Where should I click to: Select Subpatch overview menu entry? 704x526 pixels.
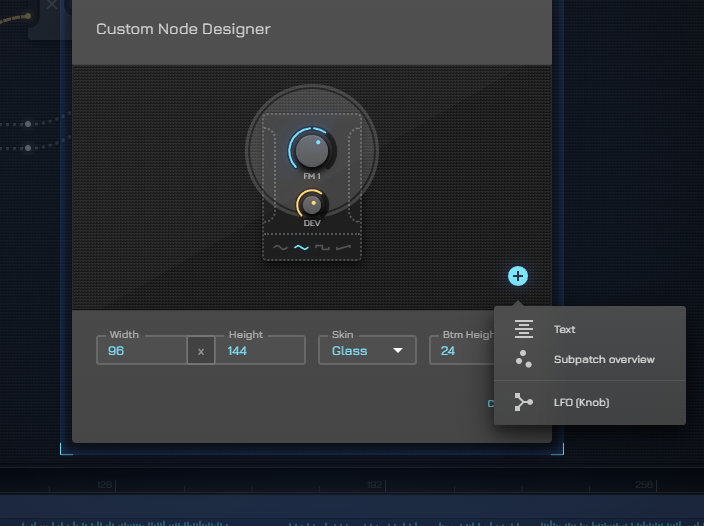[x=604, y=359]
